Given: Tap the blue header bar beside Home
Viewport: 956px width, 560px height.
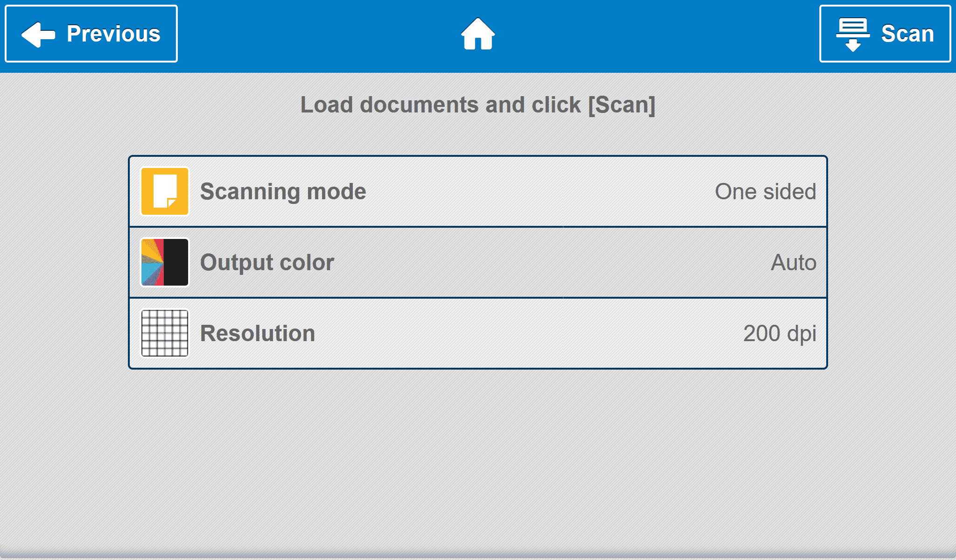Looking at the screenshot, I should click(x=654, y=35).
